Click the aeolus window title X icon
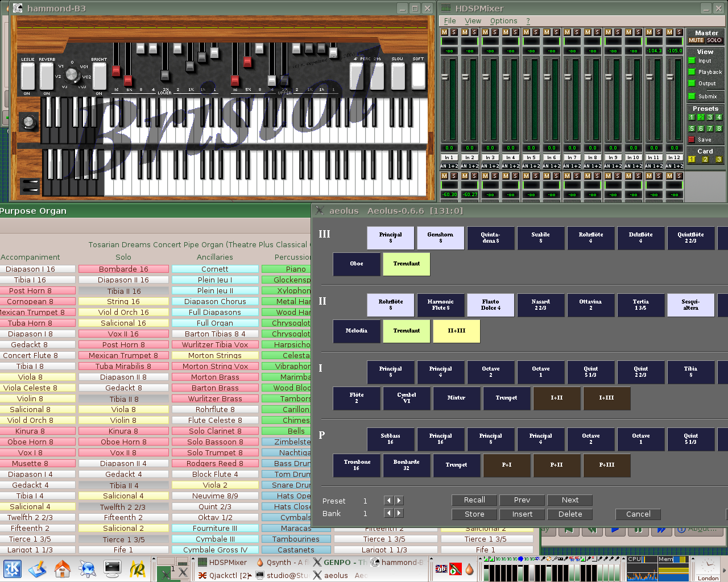The width and height of the screenshot is (728, 582). pyautogui.click(x=320, y=210)
